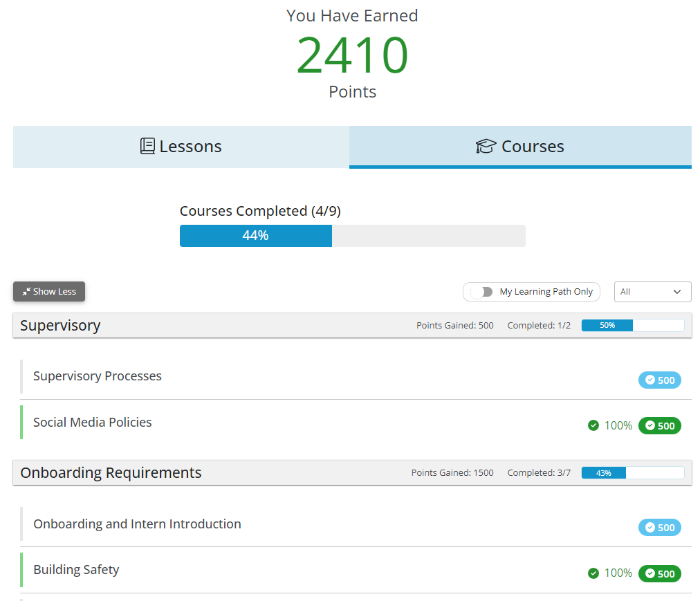Image resolution: width=700 pixels, height=601 pixels.
Task: Click the 500 badge for Onboarding and Intern Introduction
Action: click(660, 527)
